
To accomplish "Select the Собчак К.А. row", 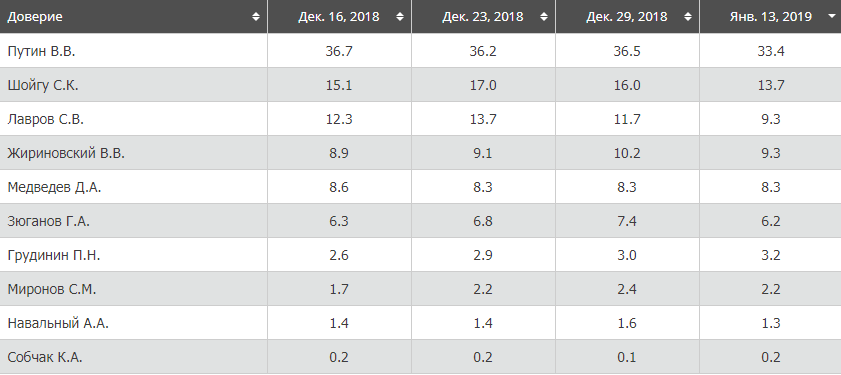I will click(x=420, y=357).
